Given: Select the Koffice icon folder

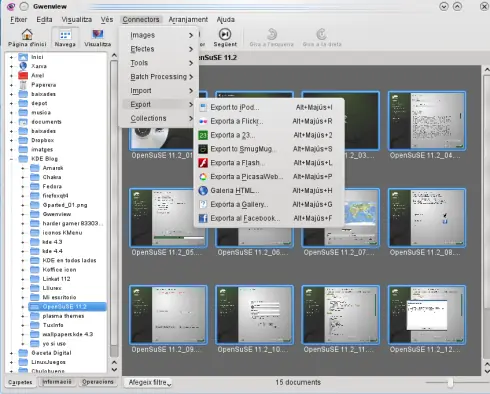Looking at the screenshot, I should tap(59, 270).
